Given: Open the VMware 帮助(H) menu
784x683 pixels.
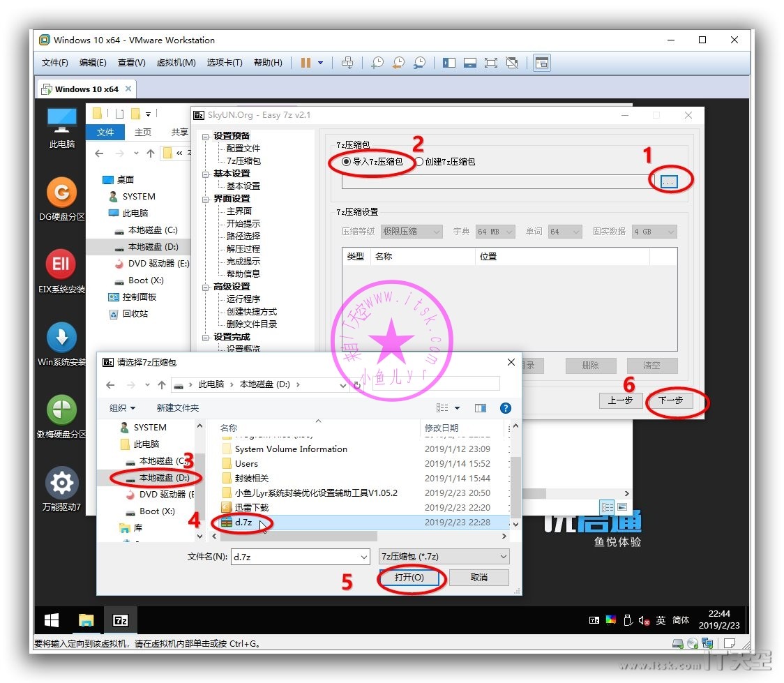Looking at the screenshot, I should tap(268, 63).
